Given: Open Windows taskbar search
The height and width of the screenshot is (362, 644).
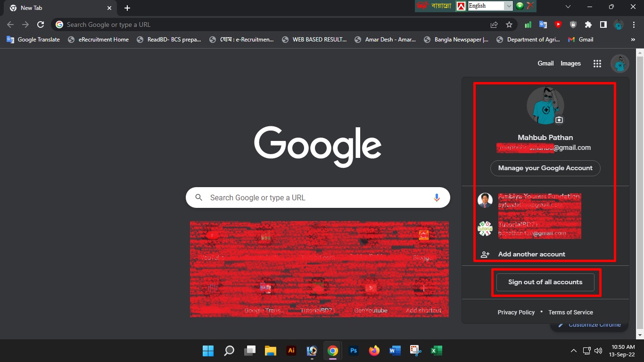Looking at the screenshot, I should click(229, 351).
